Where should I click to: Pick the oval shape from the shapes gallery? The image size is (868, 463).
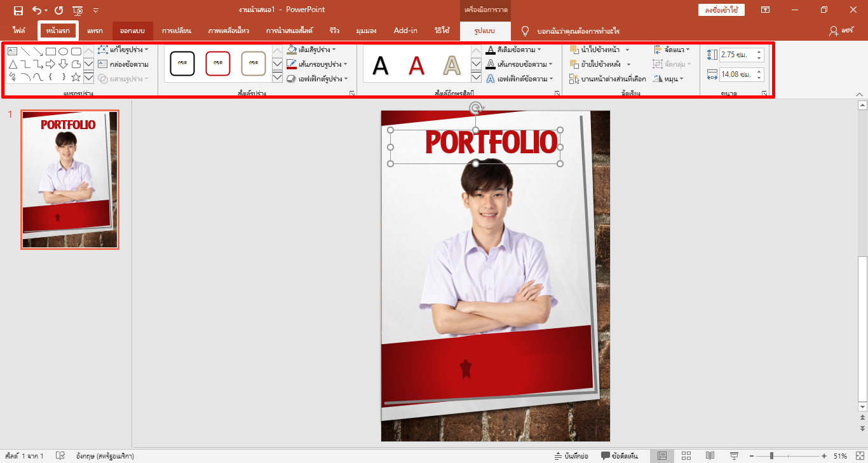tap(64, 52)
